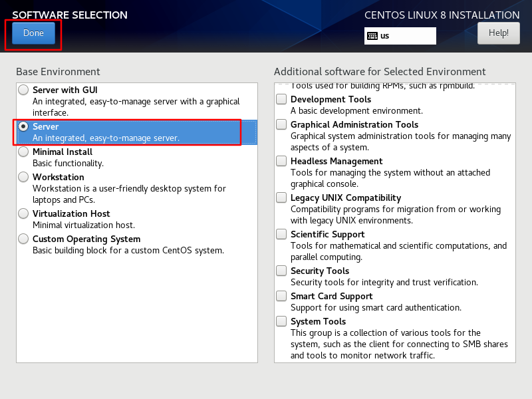Click the keyboard layout icon

(x=372, y=36)
